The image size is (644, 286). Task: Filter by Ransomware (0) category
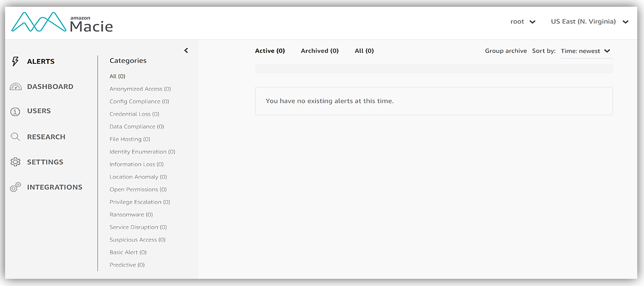(x=131, y=214)
